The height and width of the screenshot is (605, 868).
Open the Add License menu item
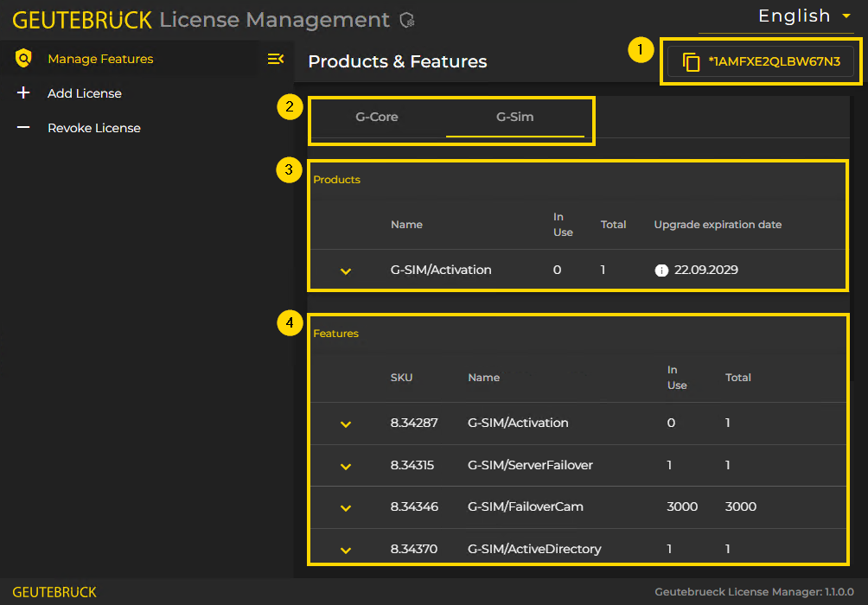click(85, 93)
